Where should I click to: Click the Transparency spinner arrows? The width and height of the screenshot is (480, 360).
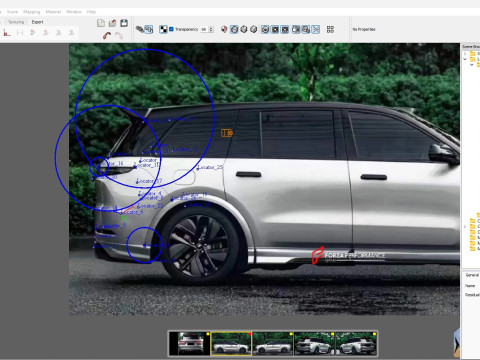(x=211, y=29)
